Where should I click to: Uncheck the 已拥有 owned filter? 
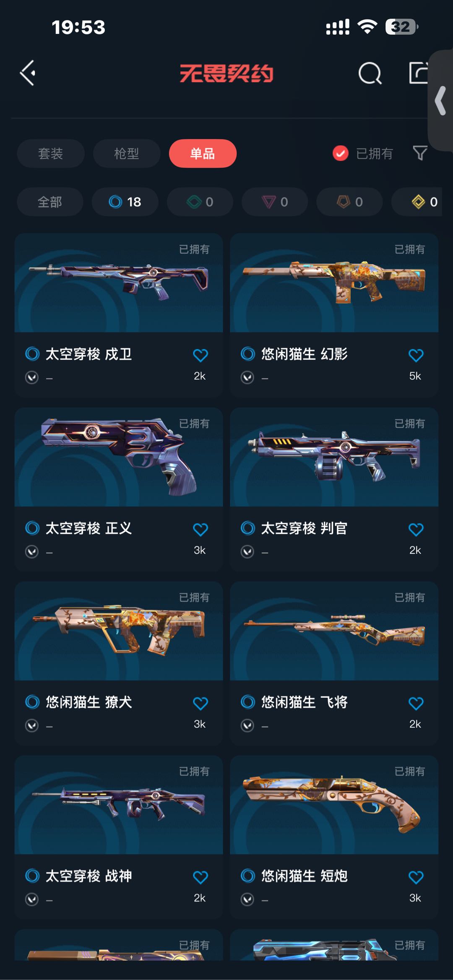click(341, 153)
